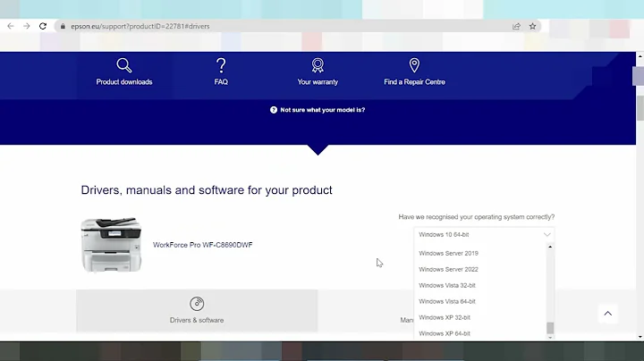Click the Drivers & software disc icon
This screenshot has height=361, width=644.
click(197, 304)
